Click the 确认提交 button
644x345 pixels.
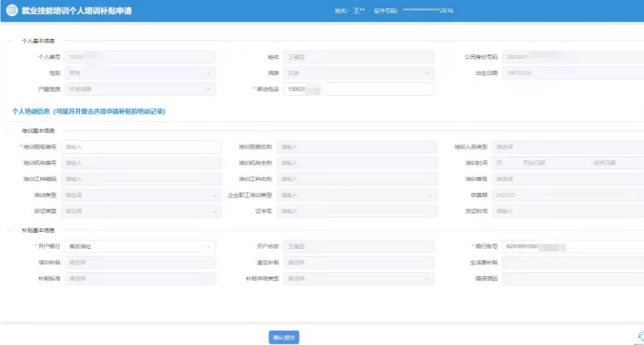[284, 337]
